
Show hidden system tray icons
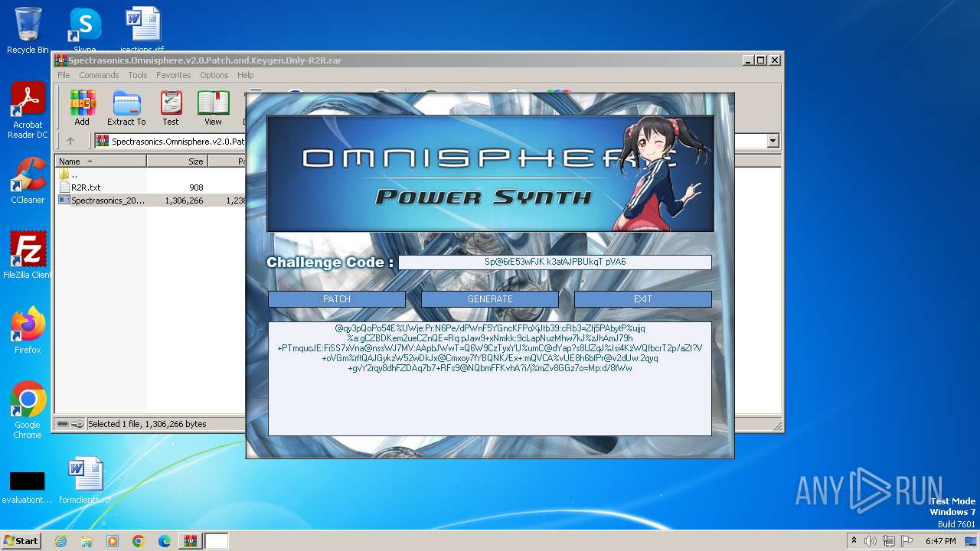tap(854, 541)
